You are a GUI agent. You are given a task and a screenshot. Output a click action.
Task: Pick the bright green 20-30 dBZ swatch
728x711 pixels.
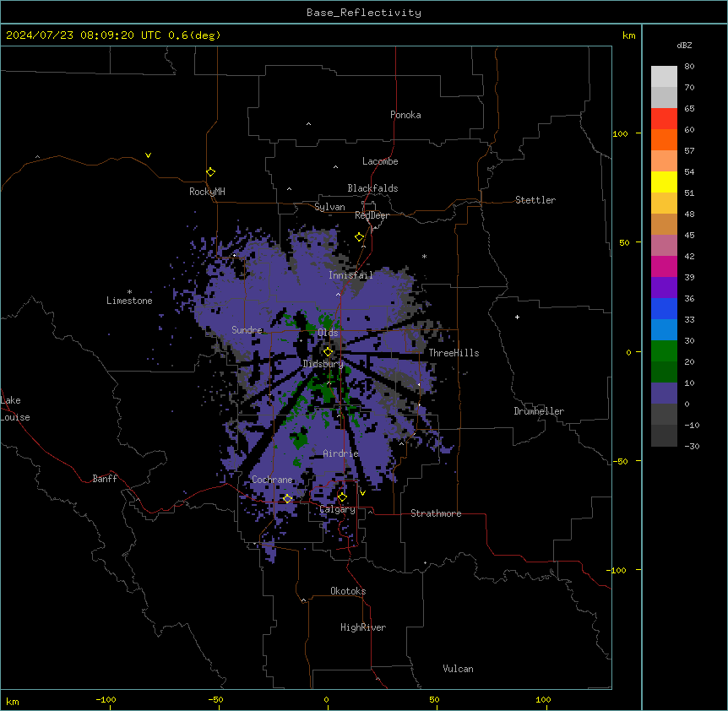pos(664,351)
